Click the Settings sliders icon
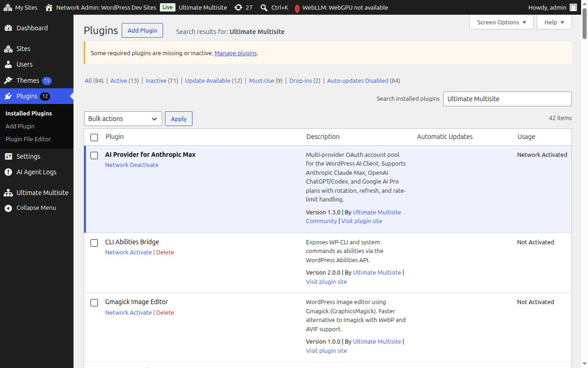The height and width of the screenshot is (368, 588). click(x=8, y=156)
